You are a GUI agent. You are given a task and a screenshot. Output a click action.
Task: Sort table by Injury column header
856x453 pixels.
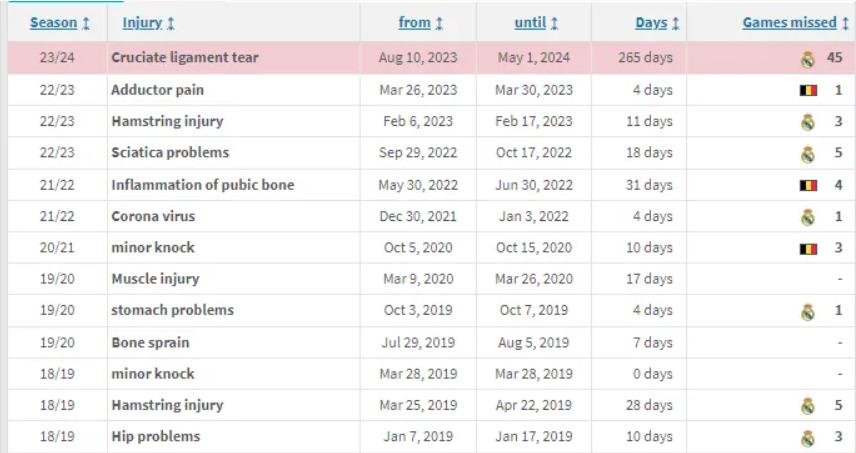pyautogui.click(x=142, y=23)
